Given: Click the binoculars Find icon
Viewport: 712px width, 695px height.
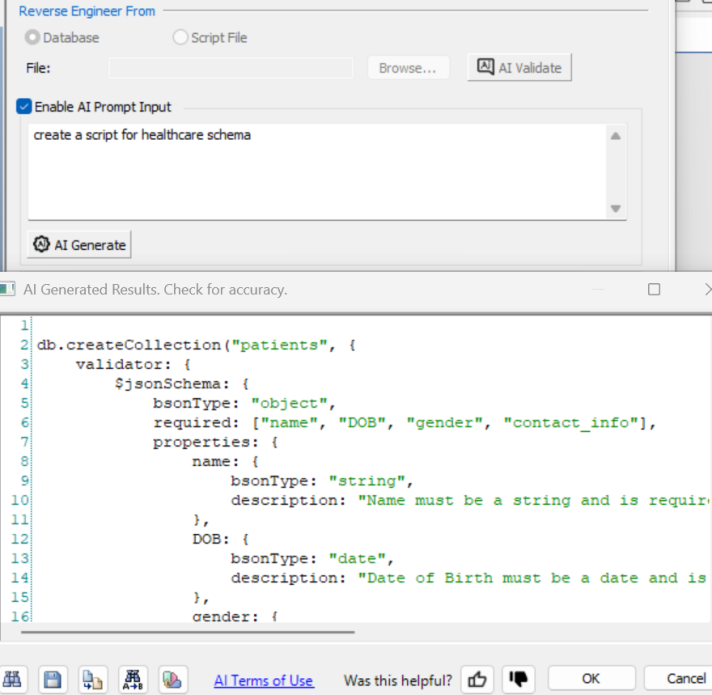Looking at the screenshot, I should (12, 680).
